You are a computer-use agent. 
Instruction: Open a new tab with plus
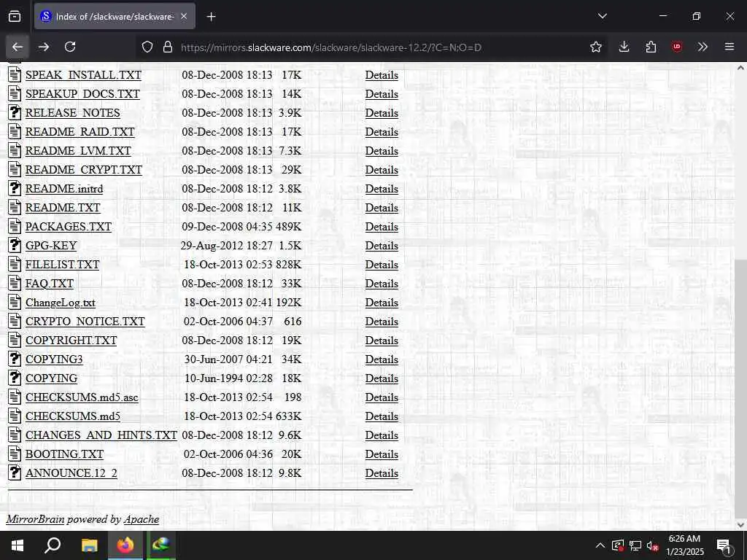click(x=211, y=17)
